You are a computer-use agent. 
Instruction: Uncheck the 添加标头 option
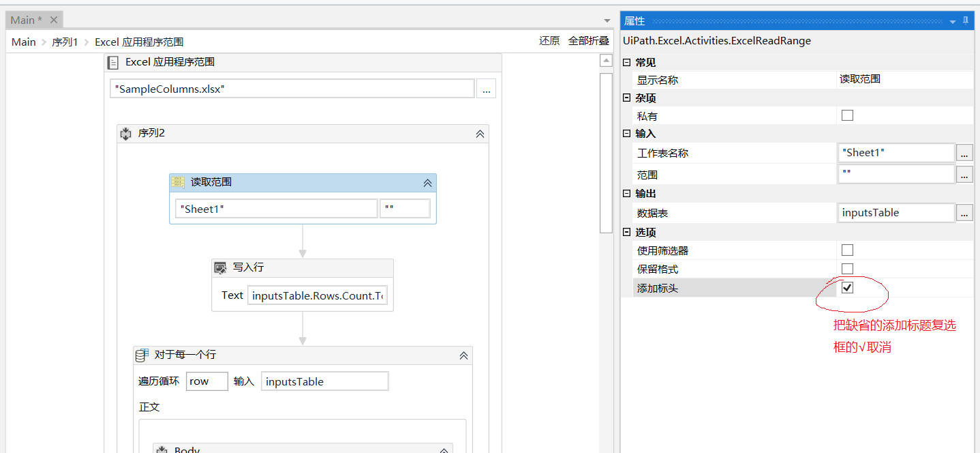coord(847,287)
